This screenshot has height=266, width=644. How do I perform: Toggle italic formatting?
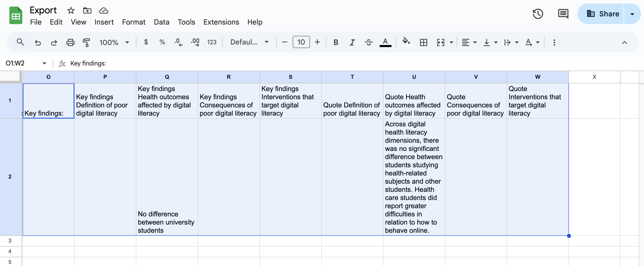click(x=352, y=42)
